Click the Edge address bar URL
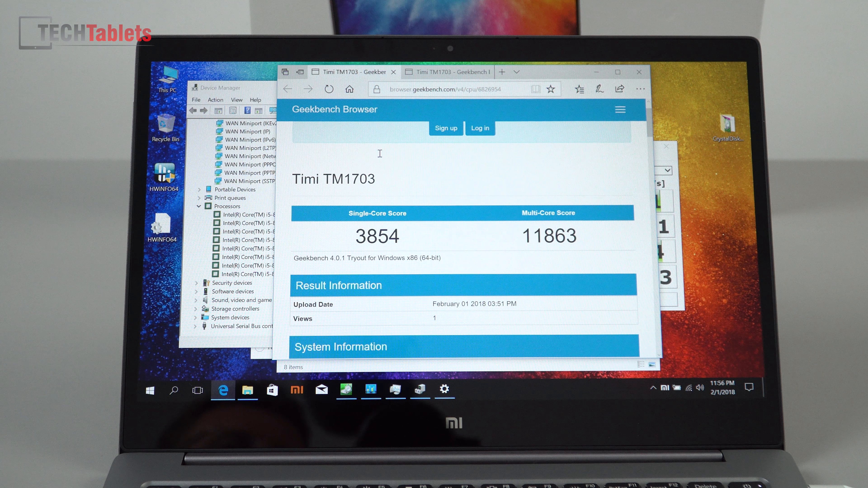This screenshot has width=868, height=488. point(445,89)
